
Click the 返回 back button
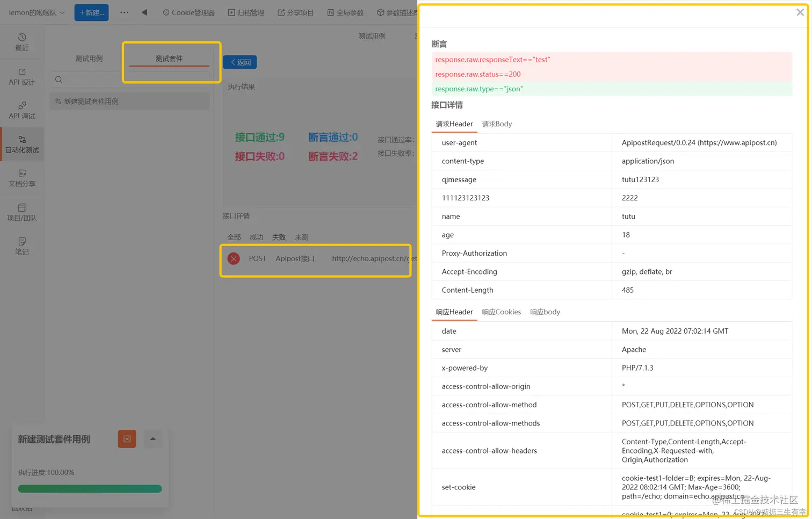coord(240,62)
